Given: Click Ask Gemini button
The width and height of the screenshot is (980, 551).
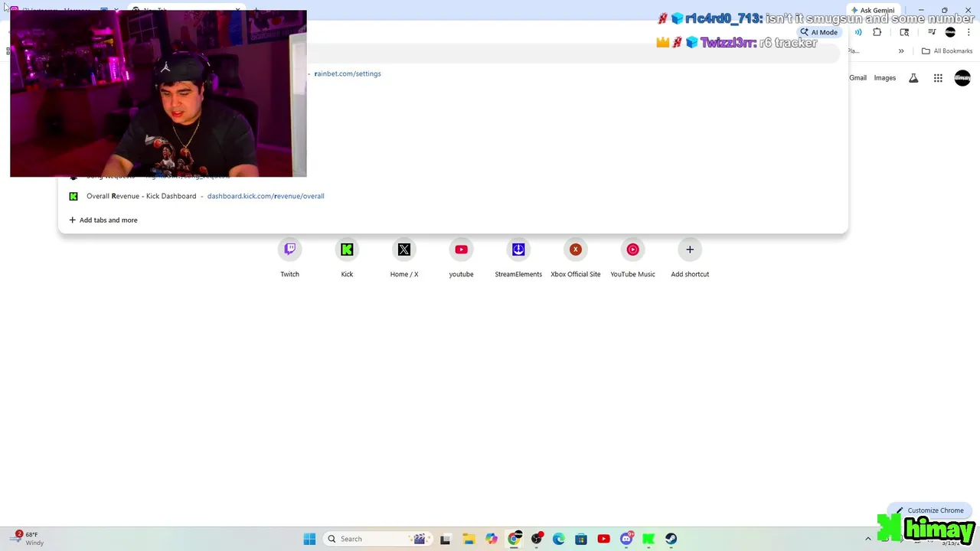Looking at the screenshot, I should (872, 10).
